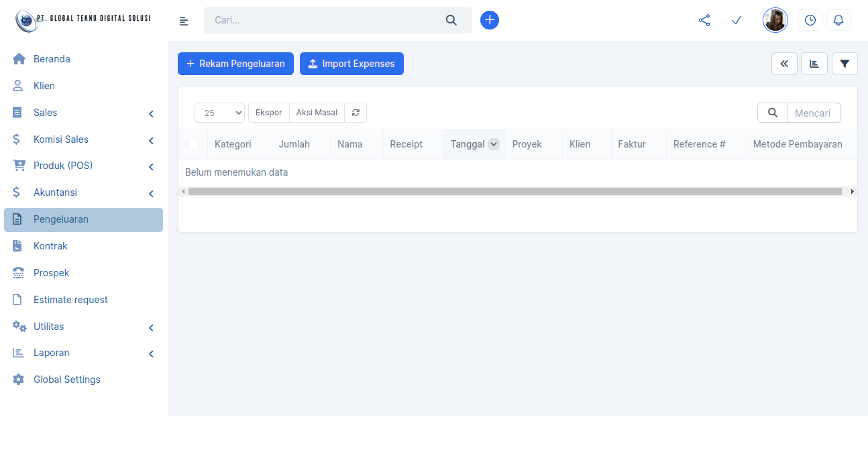Click the double-left-arrow collapse button
Viewport: 868px width, 458px height.
click(784, 64)
